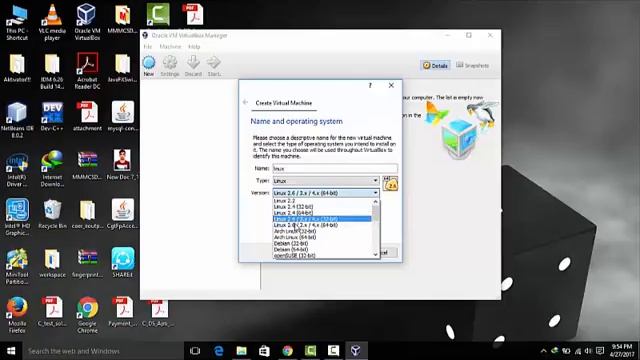Click the version list scrollbar thumb

(x=376, y=213)
